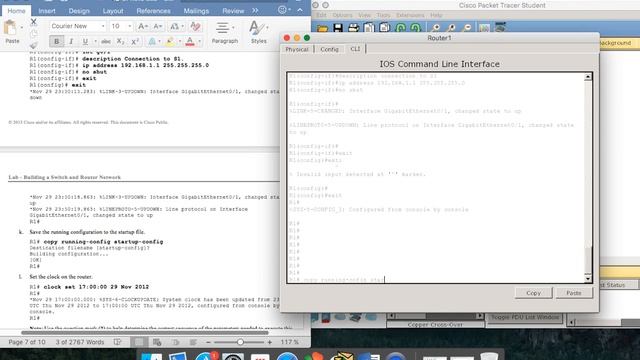
Task: Select the CLI tab in Router1 window
Action: tap(355, 49)
